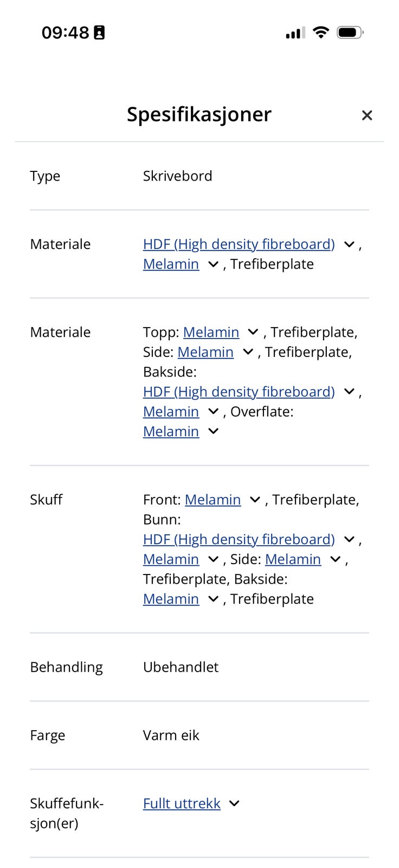Image resolution: width=399 pixels, height=868 pixels.
Task: Click the Type value Skrivebord
Action: 178,176
